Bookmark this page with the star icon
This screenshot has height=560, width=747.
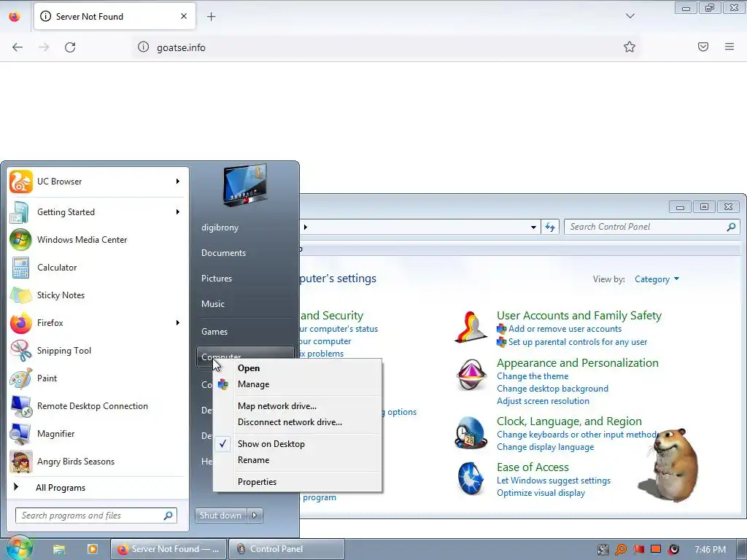pyautogui.click(x=630, y=47)
